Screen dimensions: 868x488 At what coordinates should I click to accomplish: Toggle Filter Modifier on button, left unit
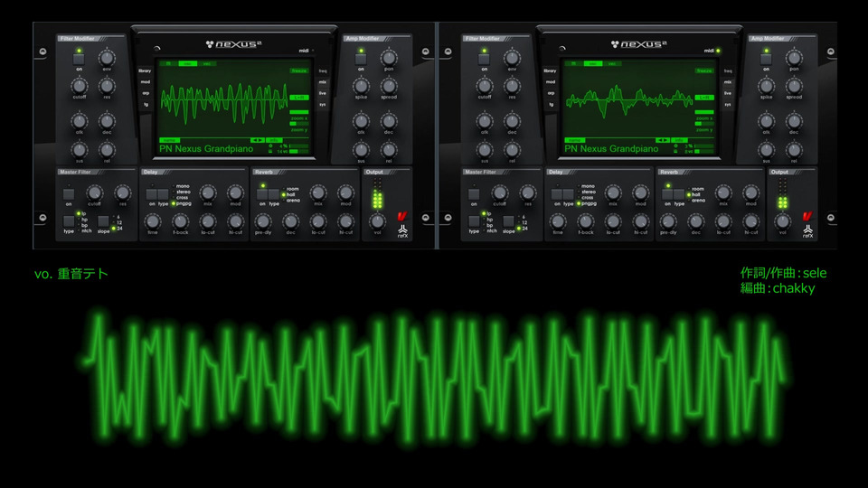pyautogui.click(x=79, y=59)
